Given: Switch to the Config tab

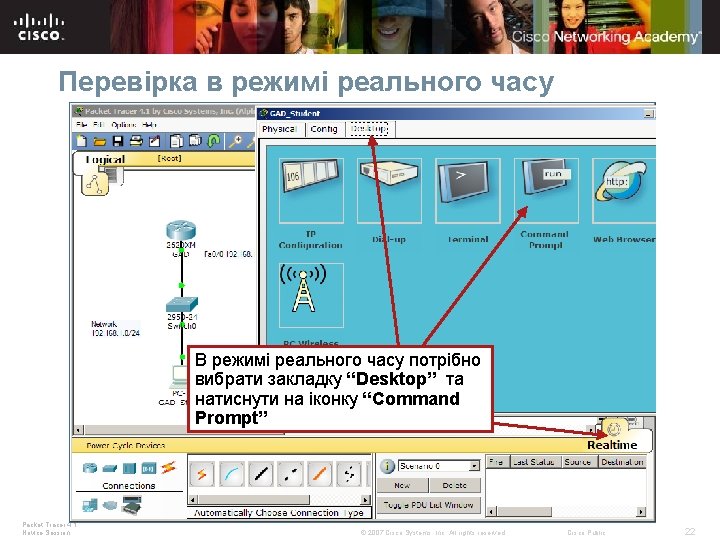Looking at the screenshot, I should pyautogui.click(x=324, y=129).
